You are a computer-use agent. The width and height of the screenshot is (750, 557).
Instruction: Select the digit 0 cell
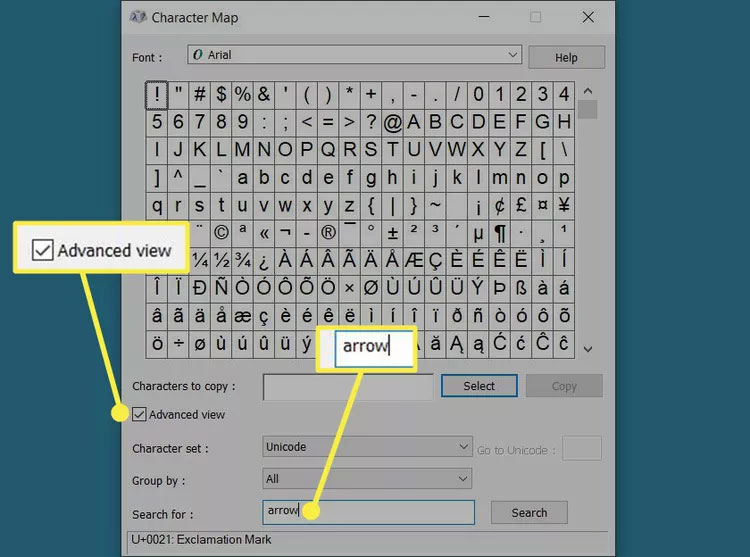point(478,95)
